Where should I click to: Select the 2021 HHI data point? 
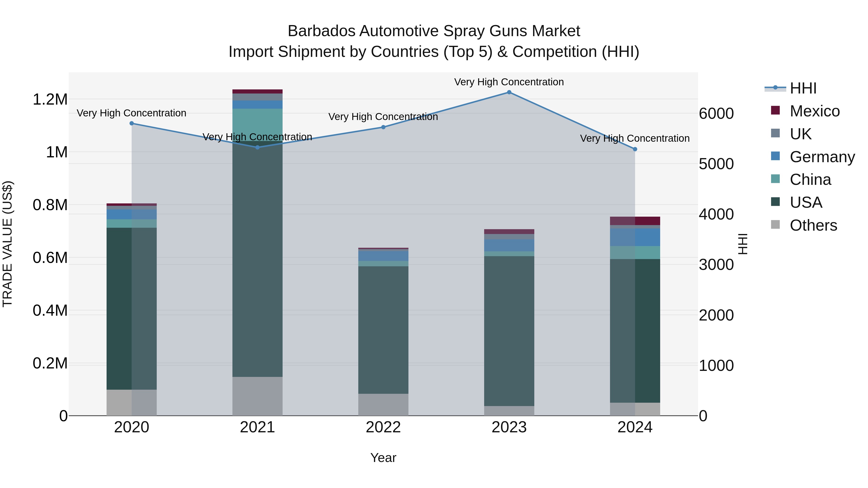click(x=258, y=147)
